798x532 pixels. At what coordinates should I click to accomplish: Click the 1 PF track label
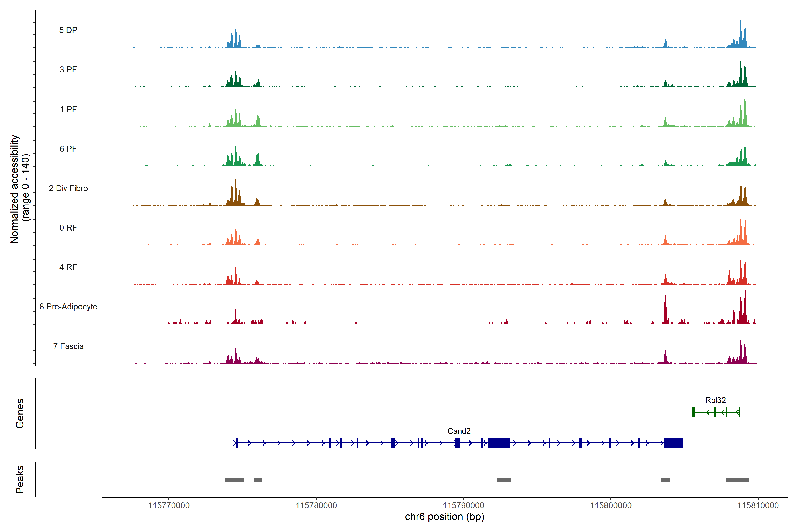click(x=68, y=109)
